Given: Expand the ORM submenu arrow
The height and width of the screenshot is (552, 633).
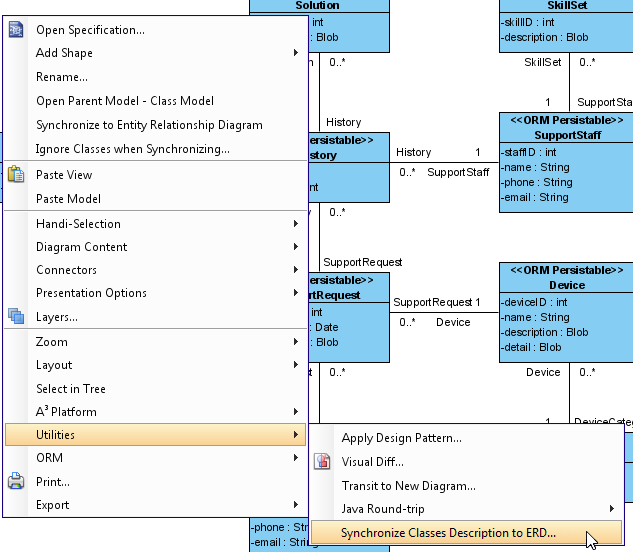Looking at the screenshot, I should coord(296,458).
